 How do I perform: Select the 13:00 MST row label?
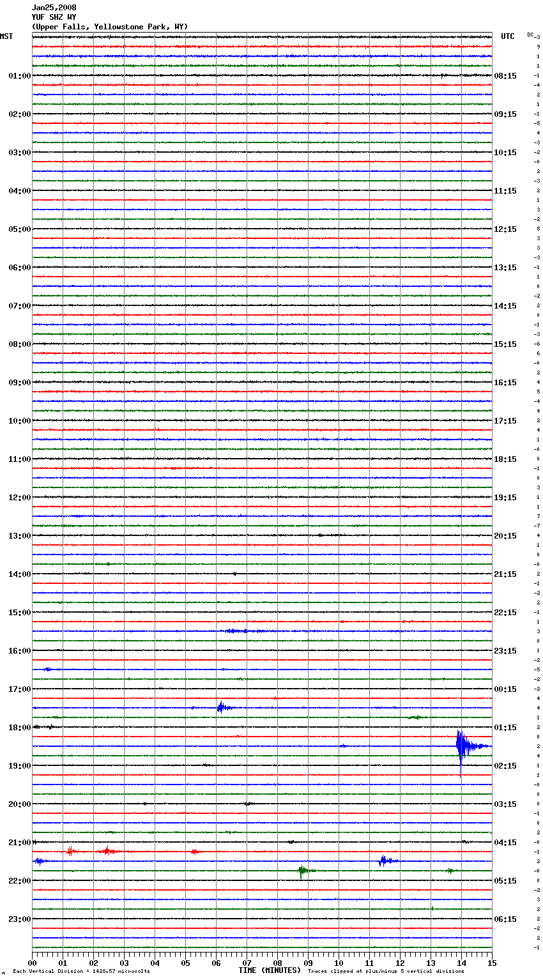20,536
